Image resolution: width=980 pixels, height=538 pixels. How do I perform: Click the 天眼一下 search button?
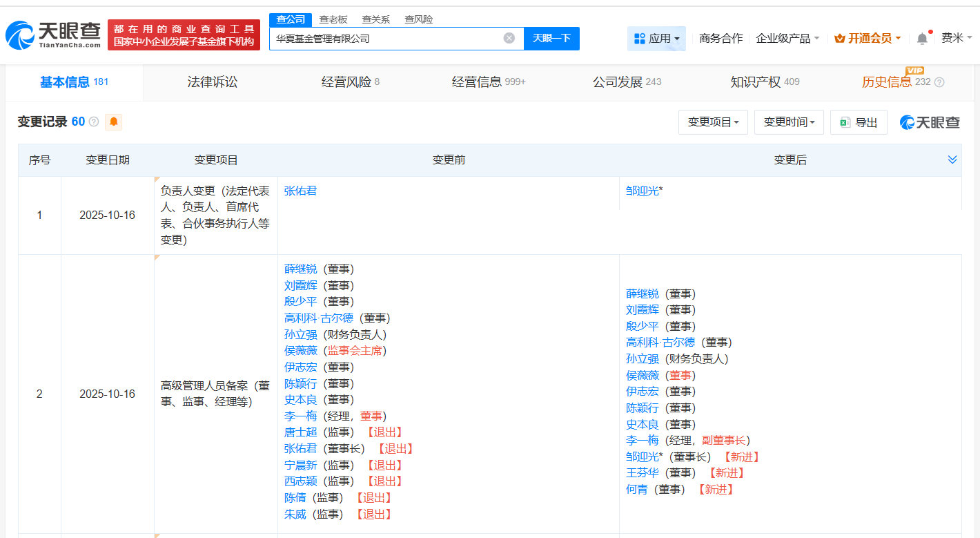551,38
